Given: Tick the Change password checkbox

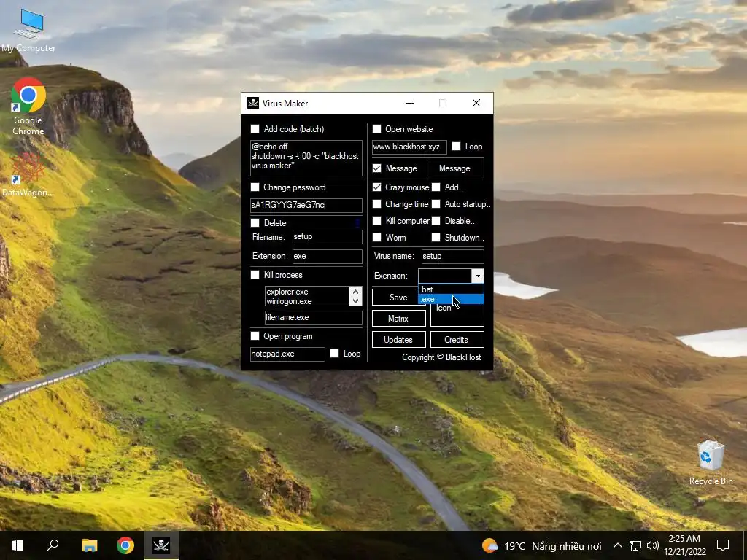Looking at the screenshot, I should pos(255,187).
